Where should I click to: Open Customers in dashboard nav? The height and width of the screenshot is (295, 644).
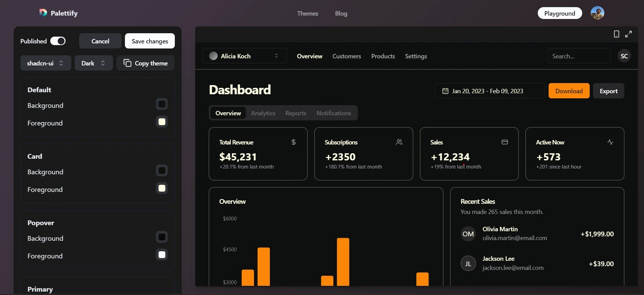347,56
